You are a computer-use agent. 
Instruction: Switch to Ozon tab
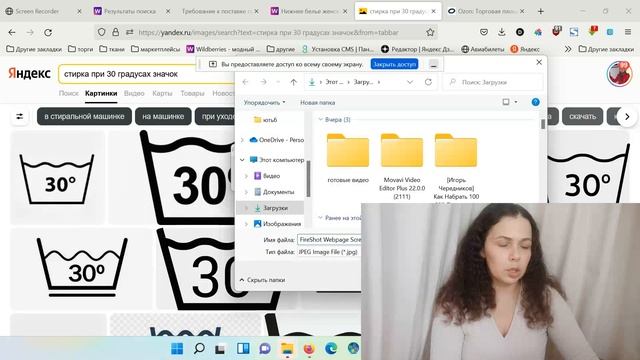click(x=487, y=11)
